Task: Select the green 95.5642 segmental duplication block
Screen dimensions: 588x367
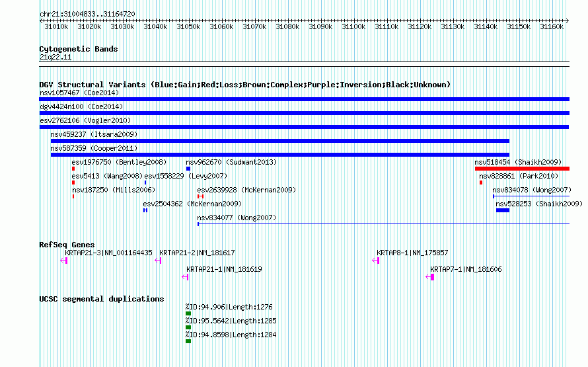Action: (x=188, y=327)
